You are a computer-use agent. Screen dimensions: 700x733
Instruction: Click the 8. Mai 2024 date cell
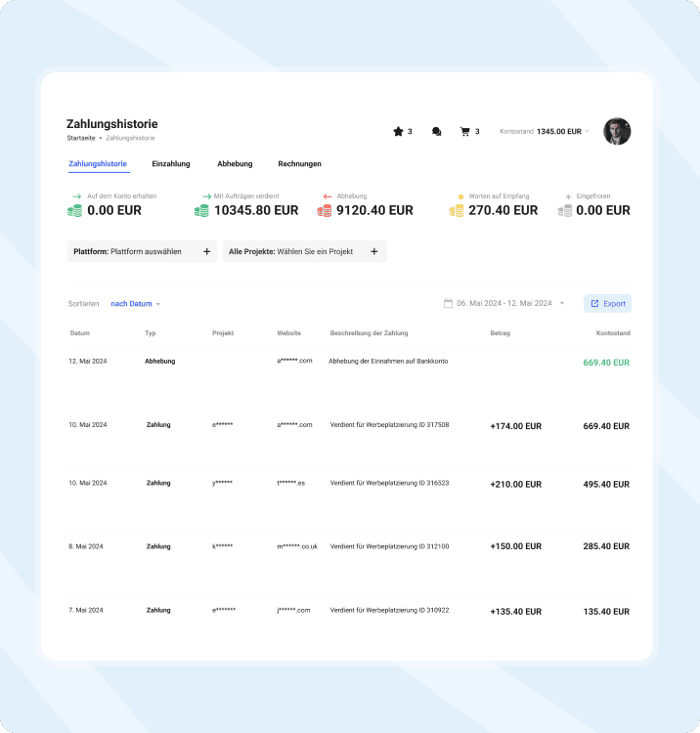tap(86, 546)
